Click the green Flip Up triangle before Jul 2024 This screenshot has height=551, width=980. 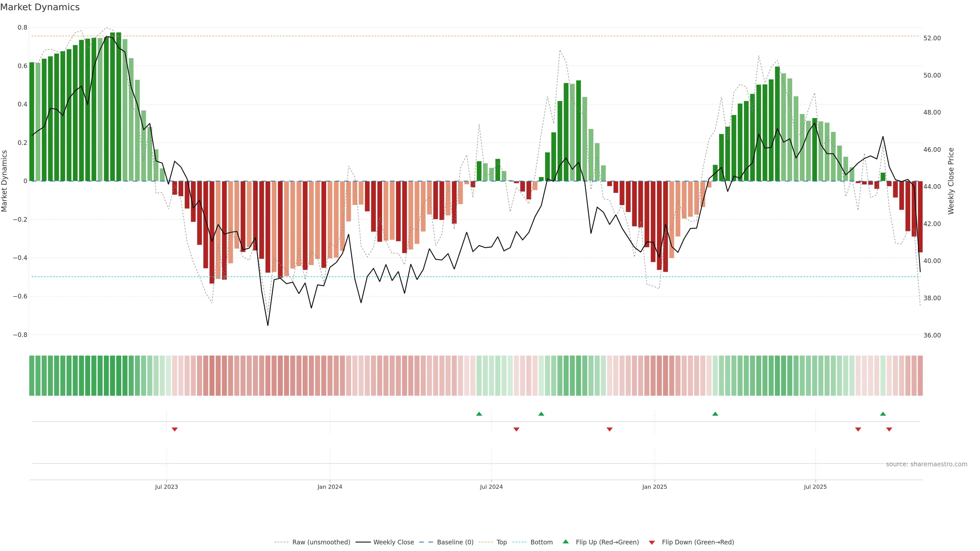(x=479, y=414)
